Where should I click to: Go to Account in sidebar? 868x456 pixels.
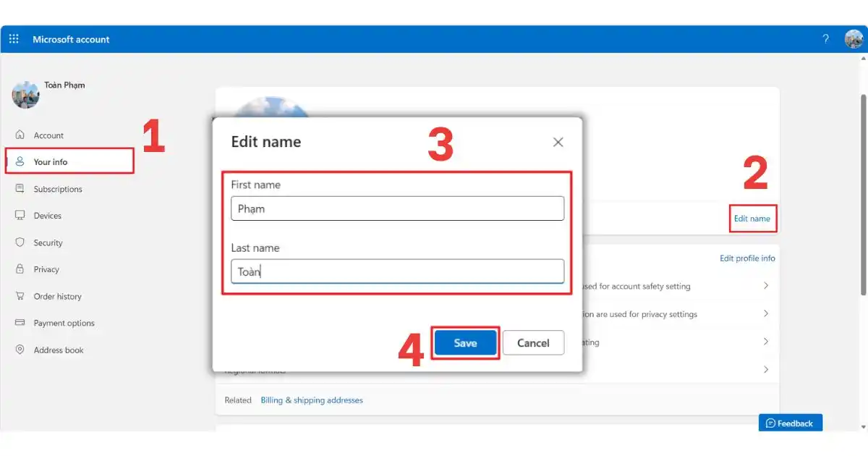48,135
